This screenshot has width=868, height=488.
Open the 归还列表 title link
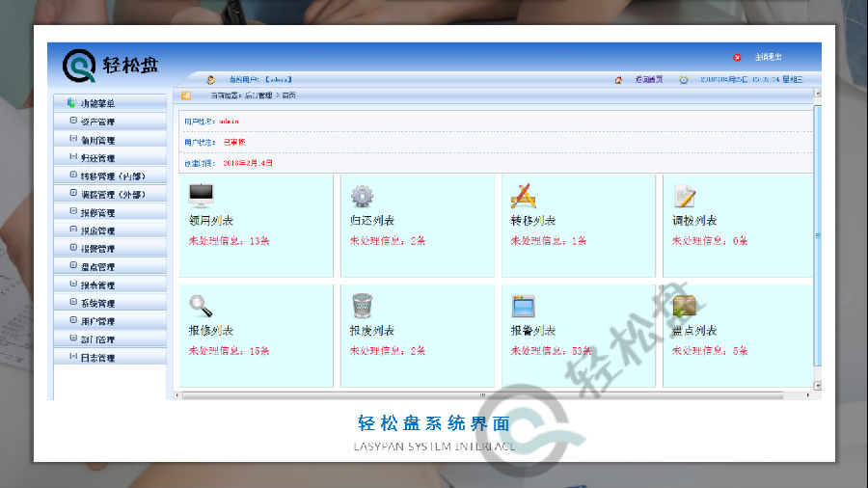(372, 220)
